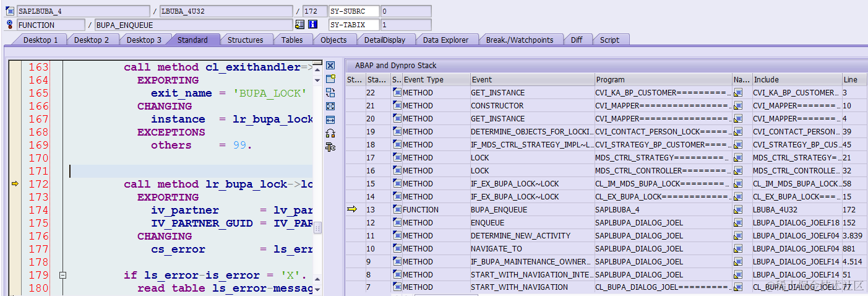This screenshot has height=296, width=868.
Task: Click the navigation icon in NAVIGATE_TO row
Action: 738,249
